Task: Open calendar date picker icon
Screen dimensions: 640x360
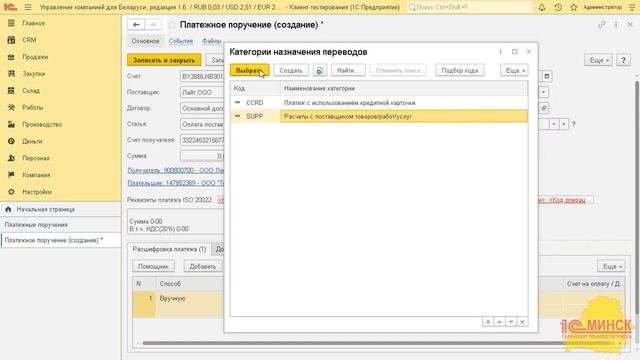Action: pos(547,76)
